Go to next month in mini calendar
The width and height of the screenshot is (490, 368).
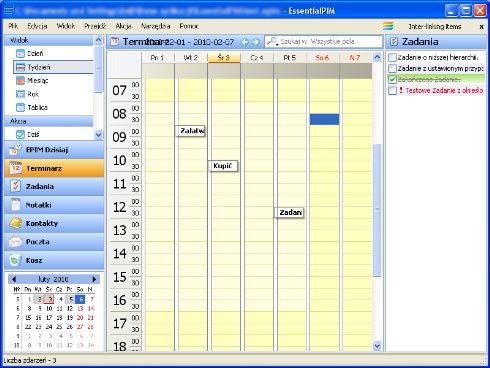coord(94,279)
